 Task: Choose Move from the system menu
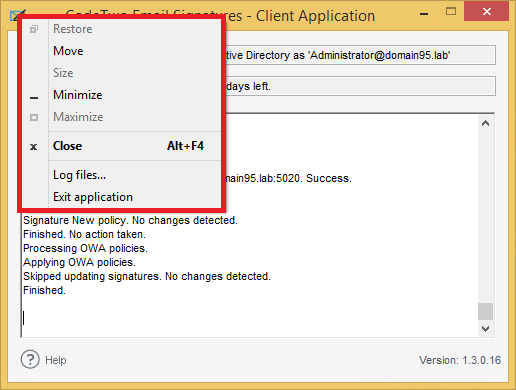pos(121,51)
